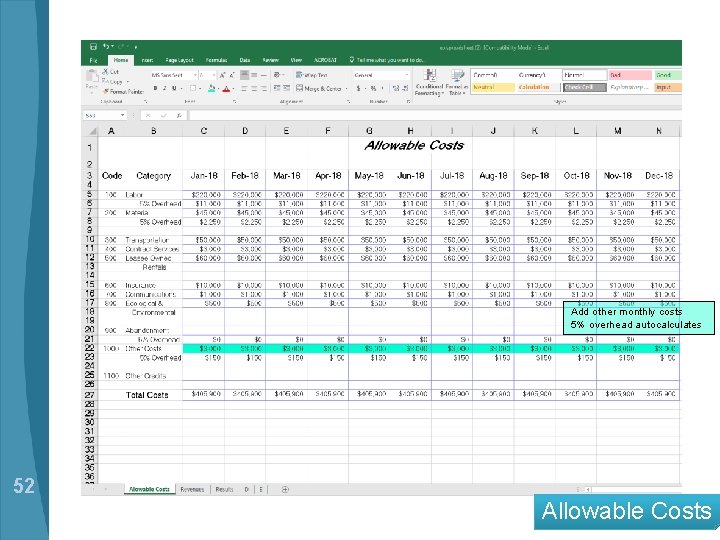Click the Orientation text-angle icon
Viewport: 720px width, 540px height.
(x=277, y=75)
